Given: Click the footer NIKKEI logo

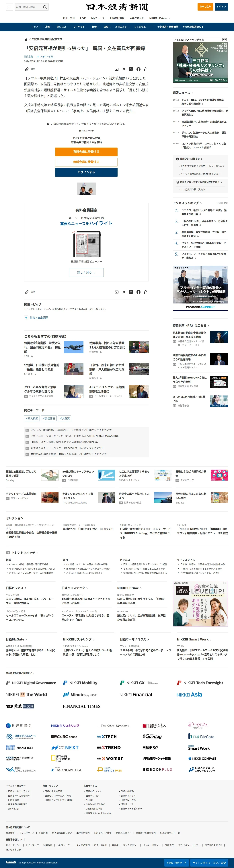Looking at the screenshot, I should click(11, 863).
